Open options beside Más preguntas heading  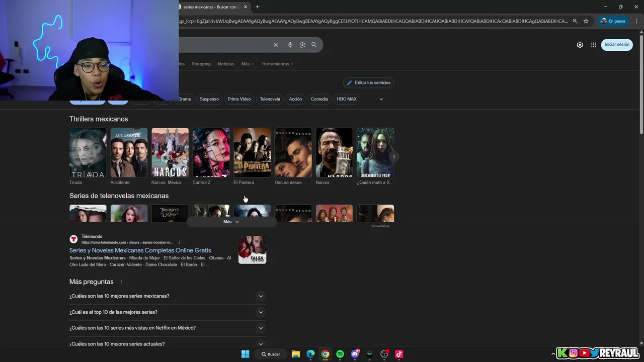tap(121, 282)
